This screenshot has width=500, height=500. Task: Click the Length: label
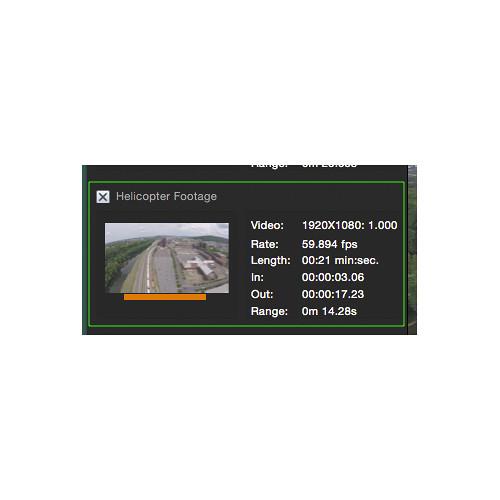270,260
